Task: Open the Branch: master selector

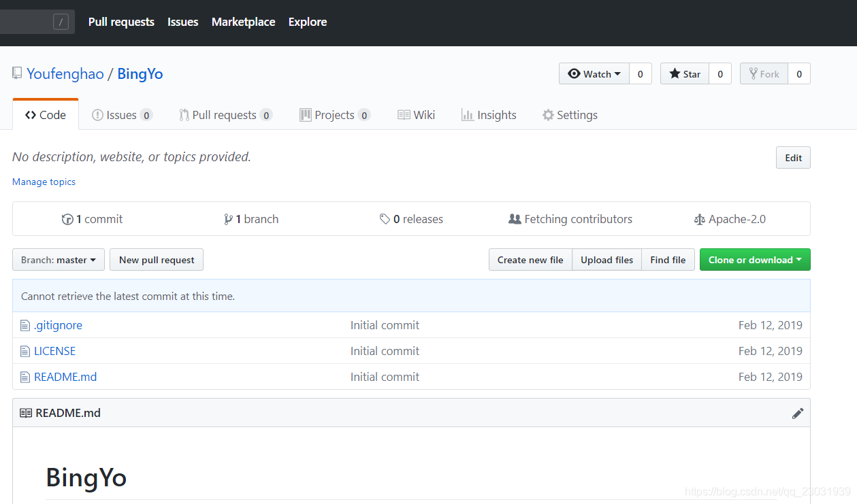Action: [59, 260]
